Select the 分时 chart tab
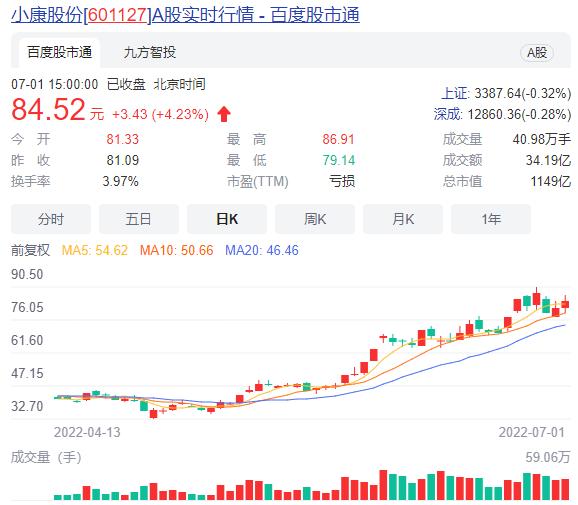Image resolution: width=578 pixels, height=505 pixels. pyautogui.click(x=51, y=219)
